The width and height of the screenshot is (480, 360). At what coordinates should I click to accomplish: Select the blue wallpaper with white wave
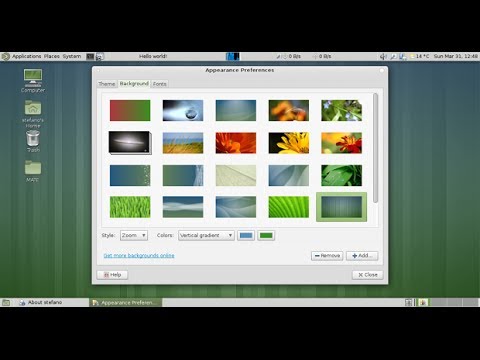coord(183,207)
